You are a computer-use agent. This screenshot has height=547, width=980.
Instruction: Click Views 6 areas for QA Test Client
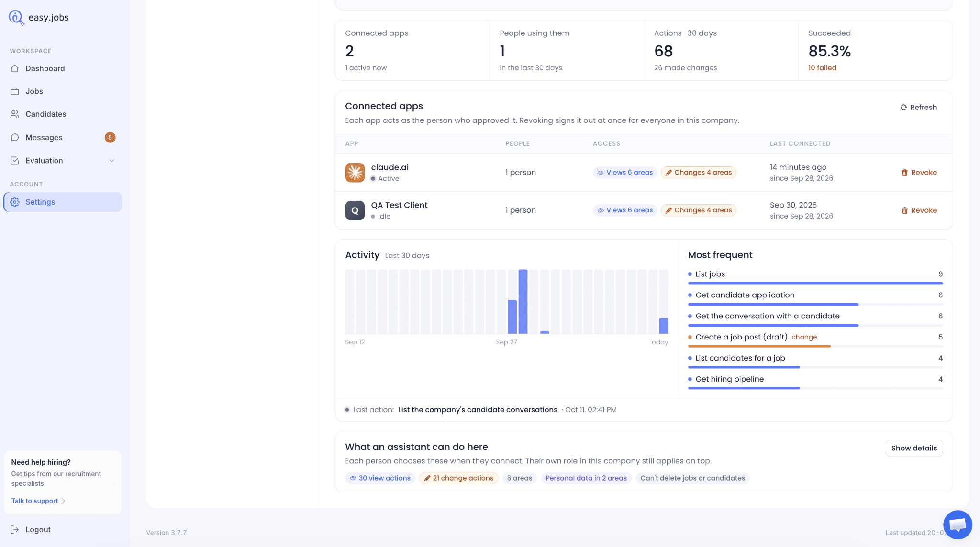[625, 210]
